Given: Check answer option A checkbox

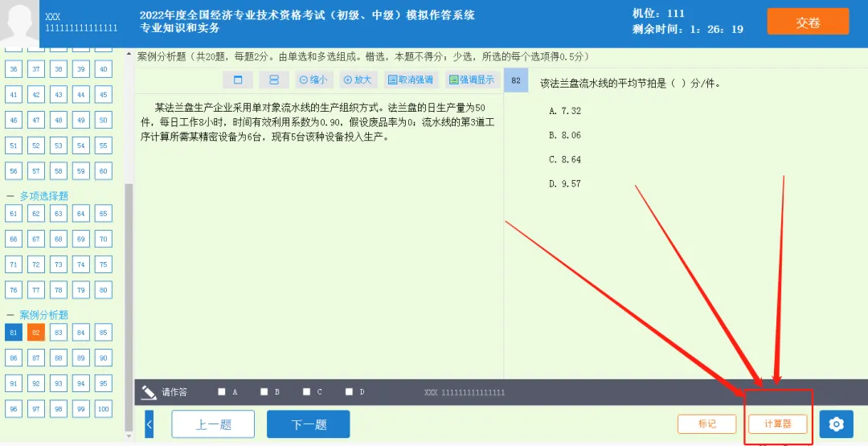Looking at the screenshot, I should (222, 392).
